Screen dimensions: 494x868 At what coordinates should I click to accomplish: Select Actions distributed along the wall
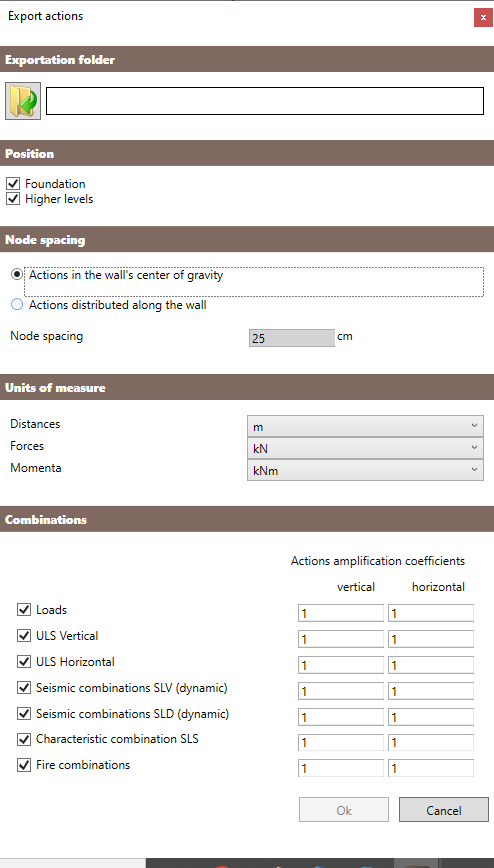click(17, 304)
